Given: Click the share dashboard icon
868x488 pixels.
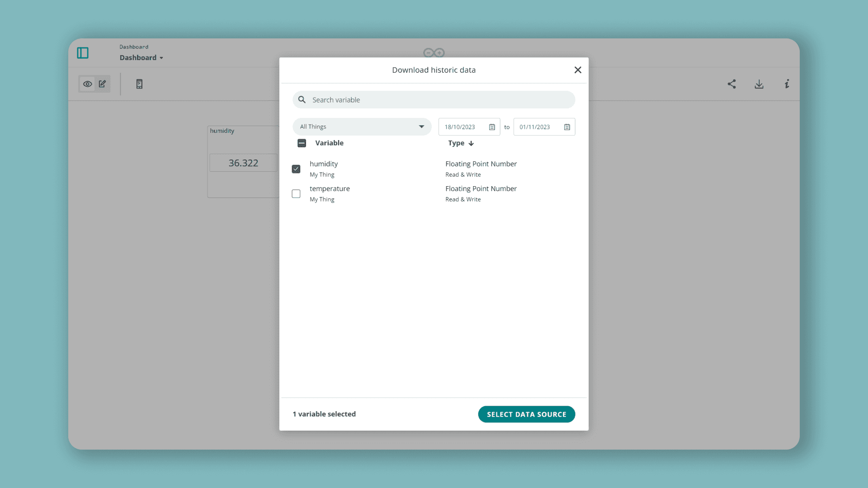Looking at the screenshot, I should coord(732,84).
